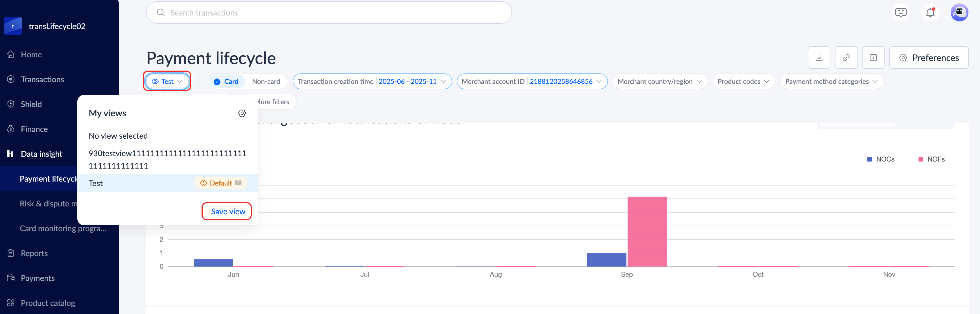Screen dimensions: 980x314
Task: Open the Preferences button
Action: pos(928,58)
